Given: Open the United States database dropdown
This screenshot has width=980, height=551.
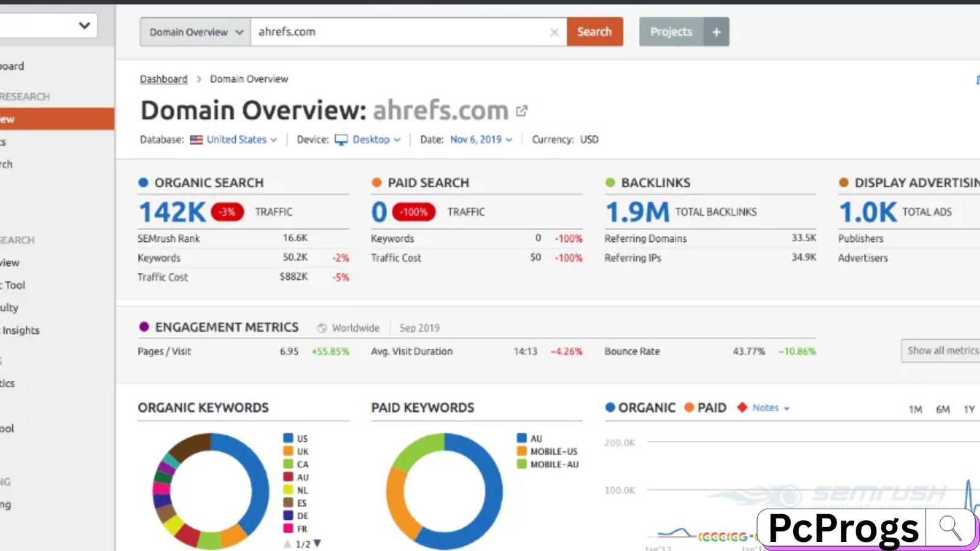Looking at the screenshot, I should click(242, 140).
